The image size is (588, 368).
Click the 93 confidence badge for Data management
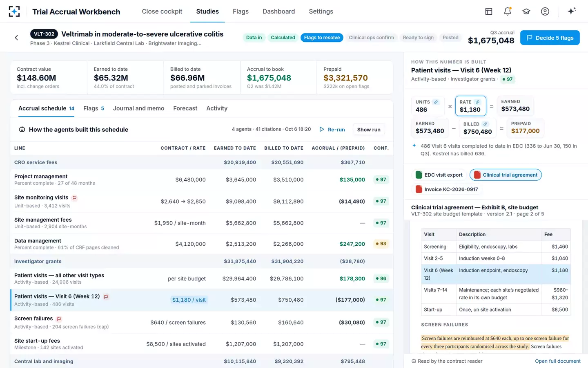381,244
